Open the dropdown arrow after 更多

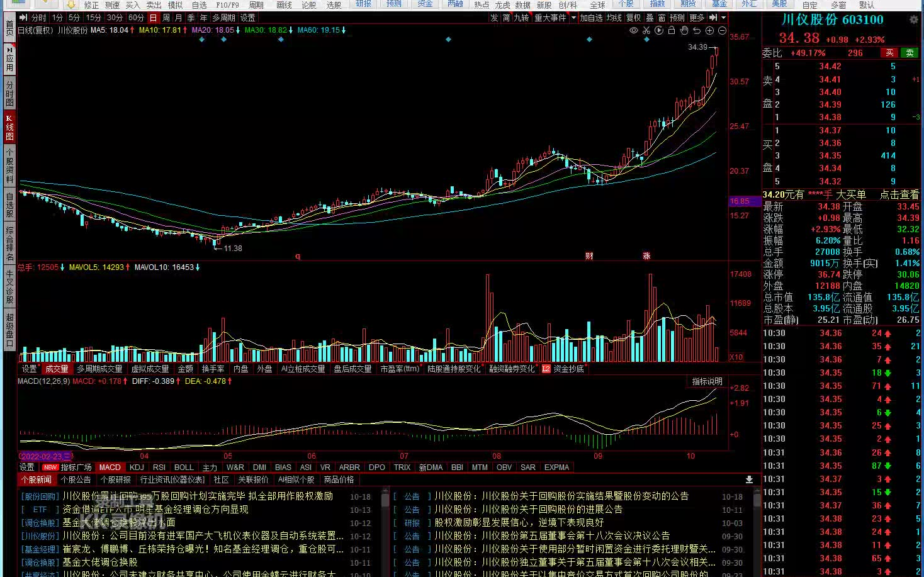[x=724, y=18]
